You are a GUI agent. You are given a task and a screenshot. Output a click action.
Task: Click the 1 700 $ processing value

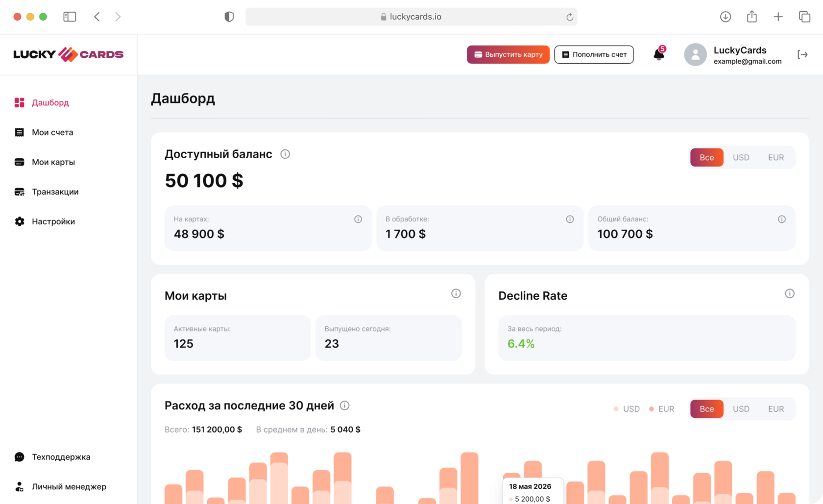pos(406,234)
